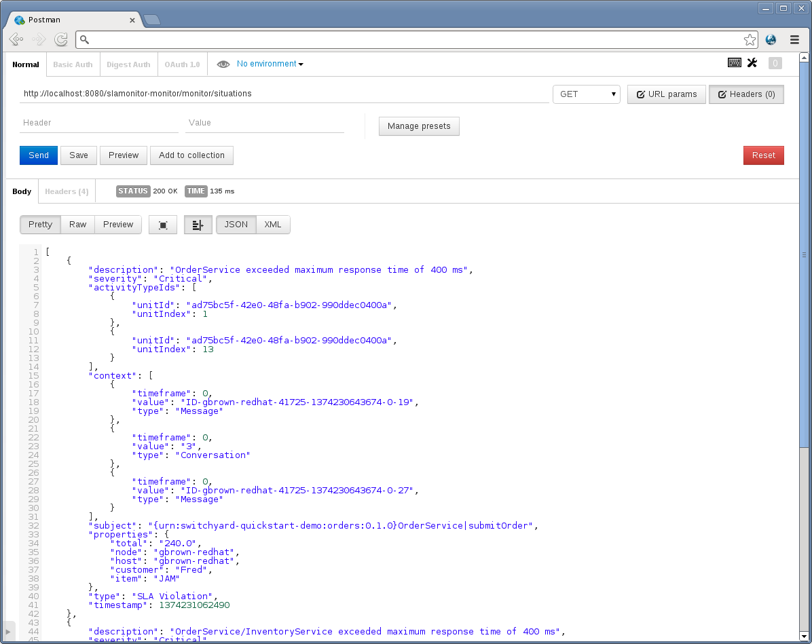Click the Postman globe extension icon
Screen dimensions: 812x644
771,40
